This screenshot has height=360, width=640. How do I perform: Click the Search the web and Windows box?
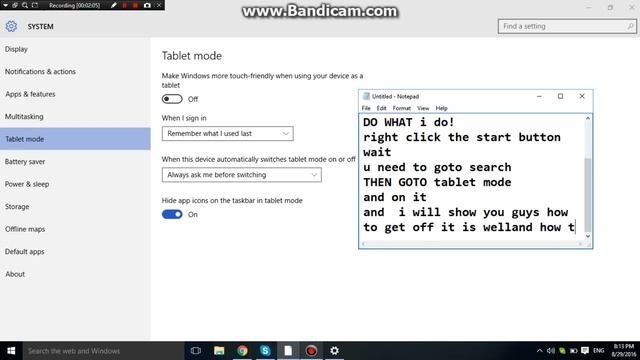point(103,351)
